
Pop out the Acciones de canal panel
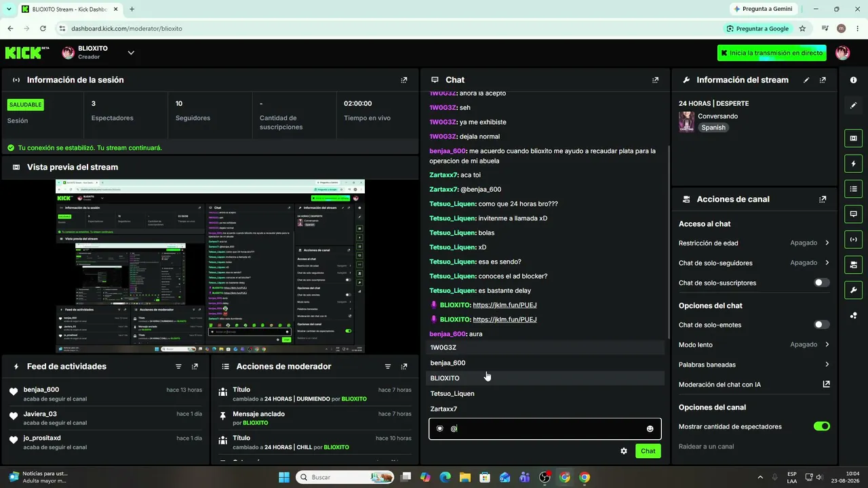(x=823, y=199)
